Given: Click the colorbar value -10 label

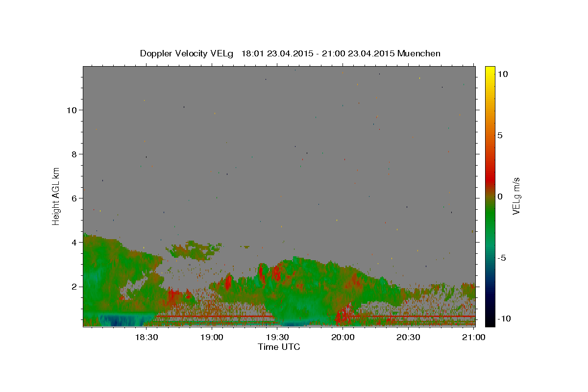Looking at the screenshot, I should tap(504, 319).
